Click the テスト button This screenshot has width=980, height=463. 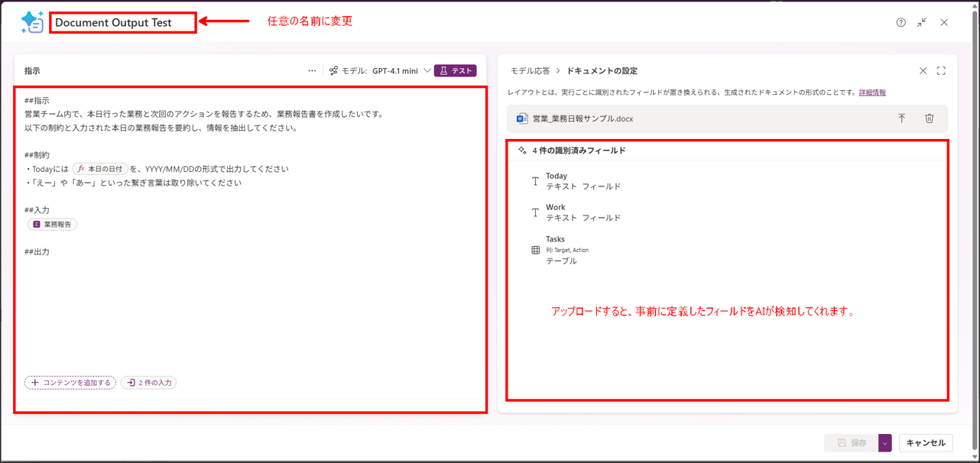click(456, 71)
